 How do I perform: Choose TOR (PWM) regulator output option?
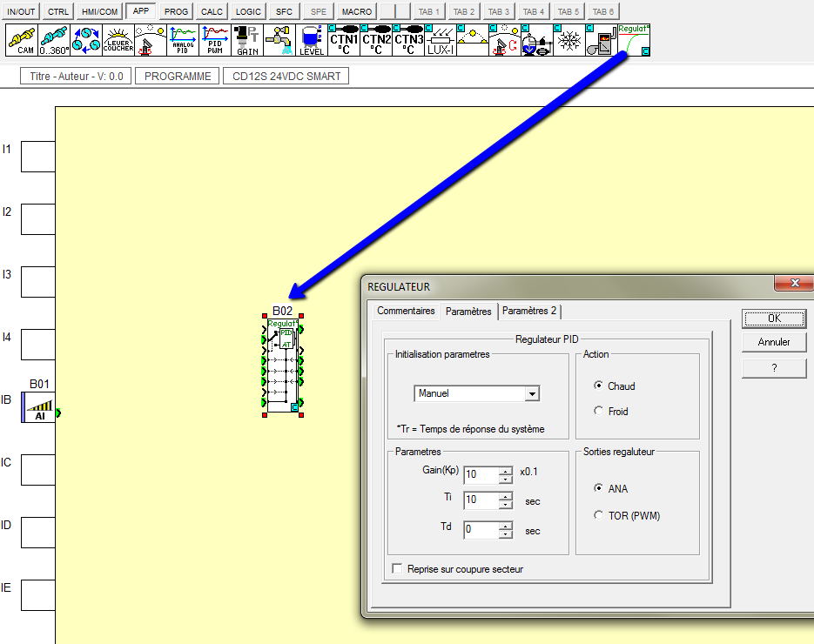[598, 515]
